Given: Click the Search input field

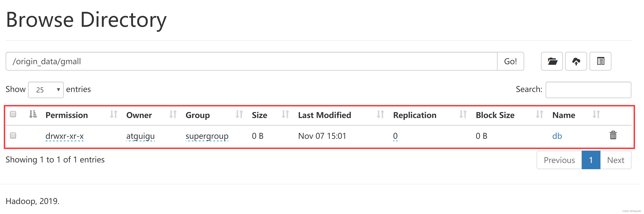Looking at the screenshot, I should 588,90.
